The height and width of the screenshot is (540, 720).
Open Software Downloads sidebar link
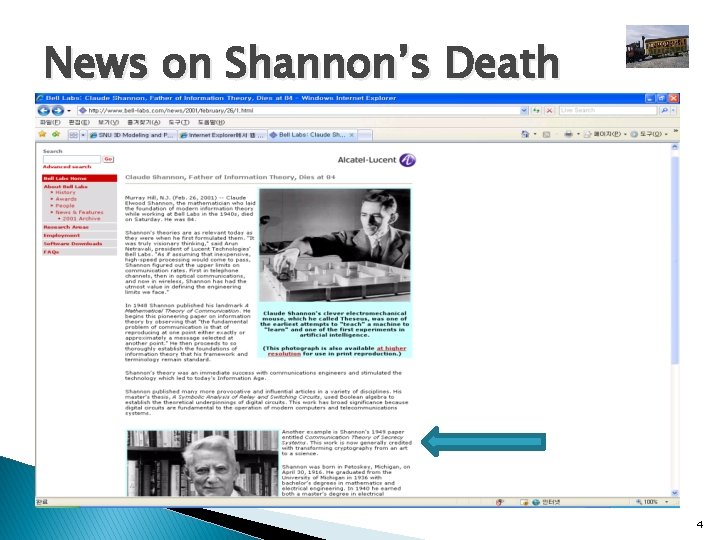click(73, 243)
